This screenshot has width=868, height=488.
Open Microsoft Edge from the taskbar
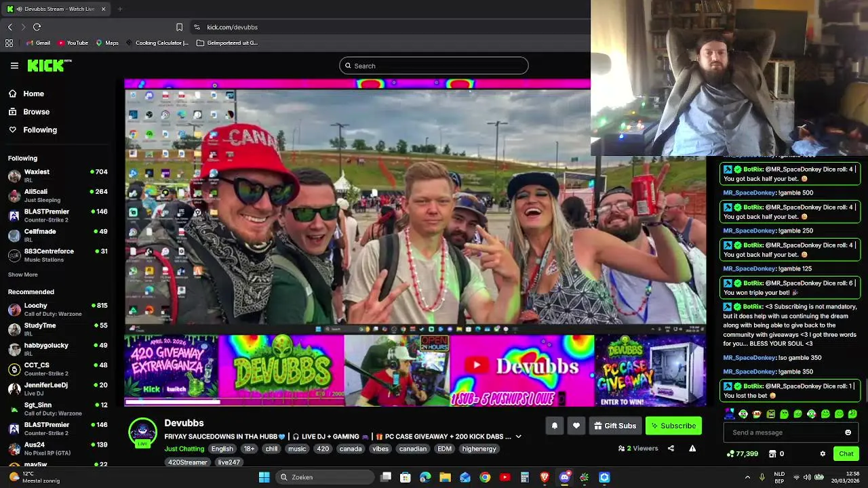click(x=425, y=477)
